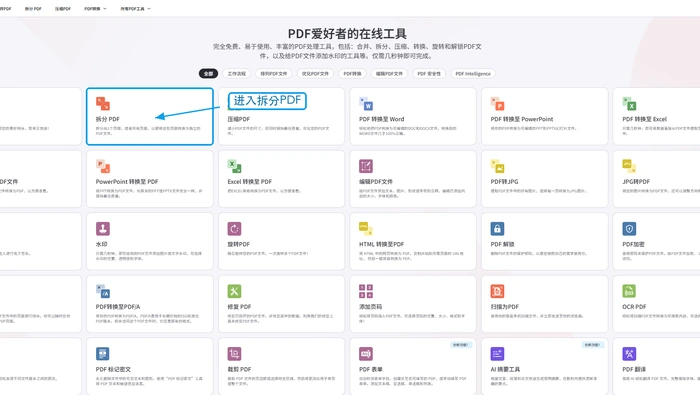Click the Excel 转换至 PDF title

(x=250, y=182)
